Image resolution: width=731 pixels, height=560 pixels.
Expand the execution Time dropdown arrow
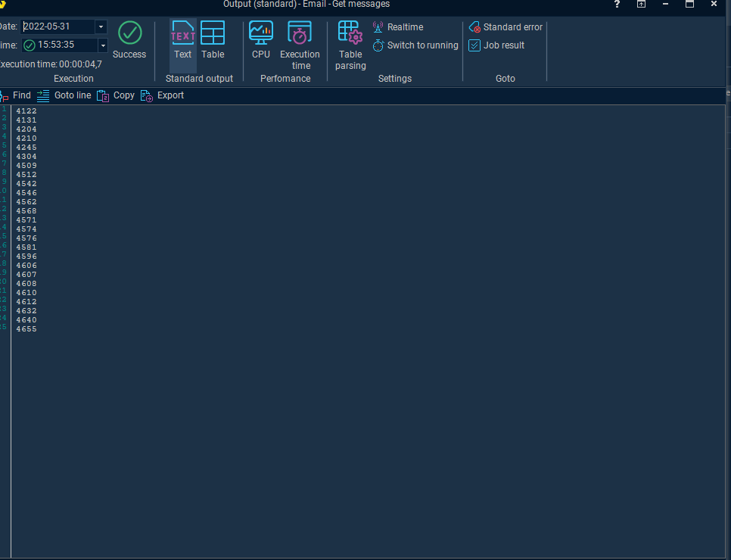[101, 45]
